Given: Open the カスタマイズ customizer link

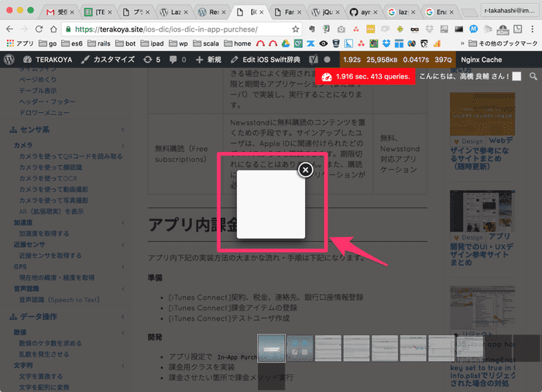Looking at the screenshot, I should tap(105, 60).
